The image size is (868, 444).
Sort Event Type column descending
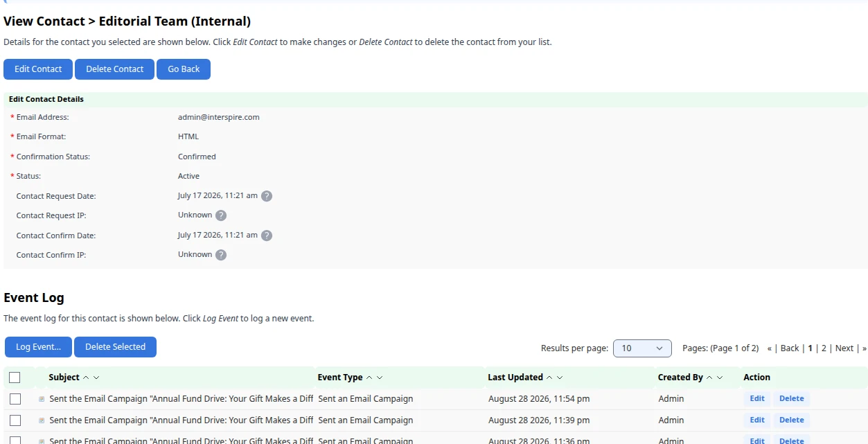click(380, 378)
